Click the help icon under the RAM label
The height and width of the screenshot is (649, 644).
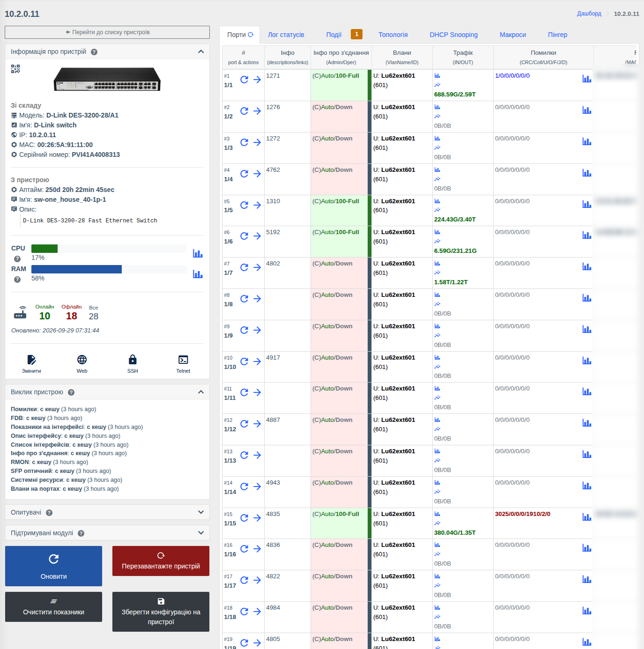tap(17, 280)
